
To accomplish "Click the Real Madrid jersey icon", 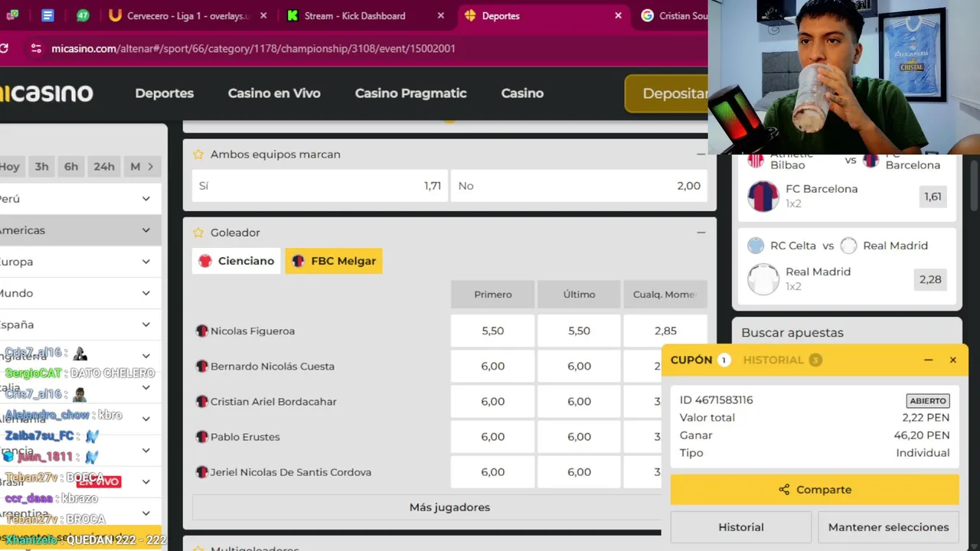I will pos(763,279).
